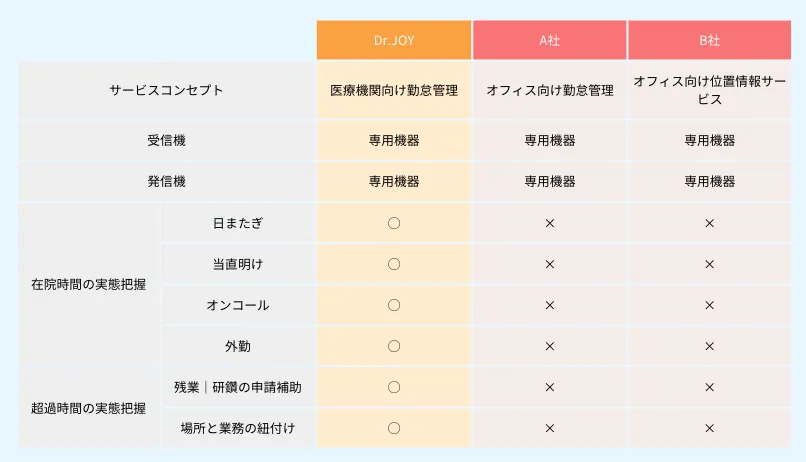Click the 受信機 row label
806x462 pixels.
[x=167, y=140]
